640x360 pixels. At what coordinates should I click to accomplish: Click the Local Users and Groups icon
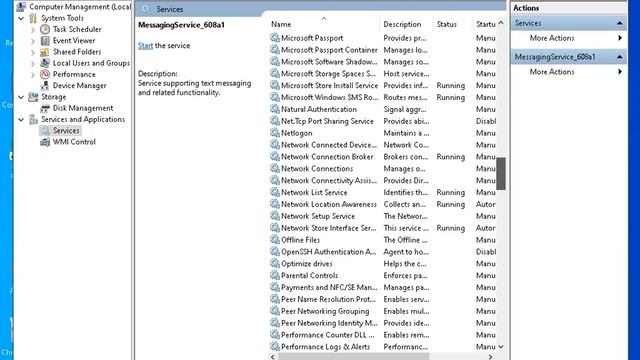(x=45, y=63)
